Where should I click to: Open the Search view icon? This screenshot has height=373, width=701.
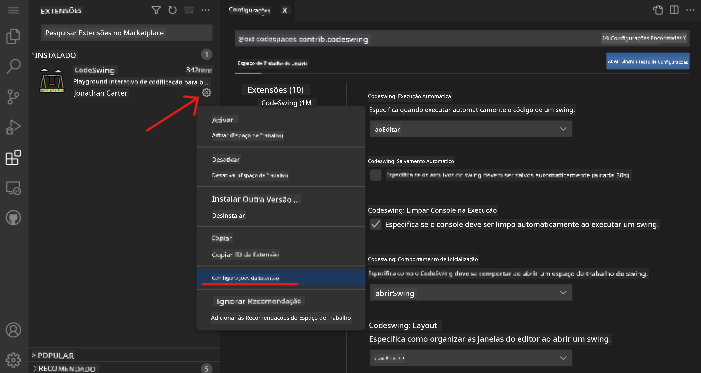[13, 66]
